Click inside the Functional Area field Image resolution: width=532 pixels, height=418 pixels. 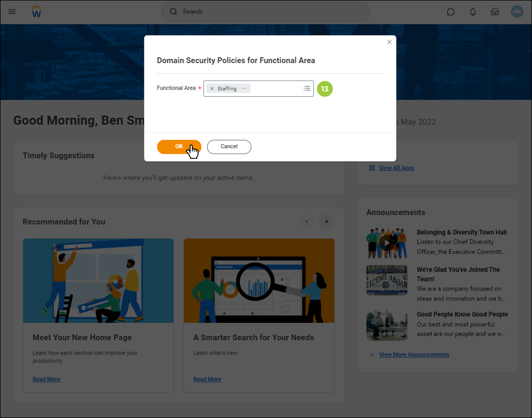click(x=259, y=89)
